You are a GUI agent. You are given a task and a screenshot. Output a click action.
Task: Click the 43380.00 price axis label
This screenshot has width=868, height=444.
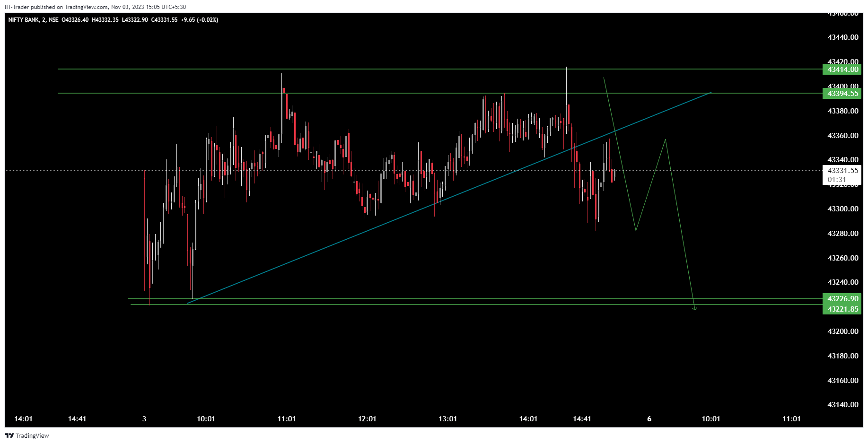coord(842,111)
